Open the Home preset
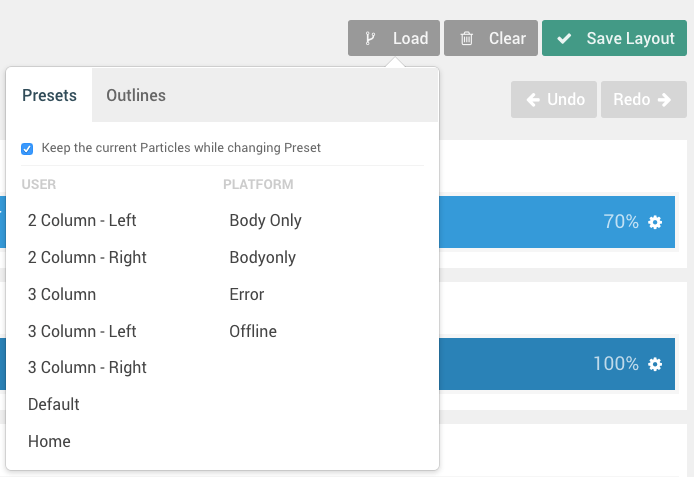 49,441
